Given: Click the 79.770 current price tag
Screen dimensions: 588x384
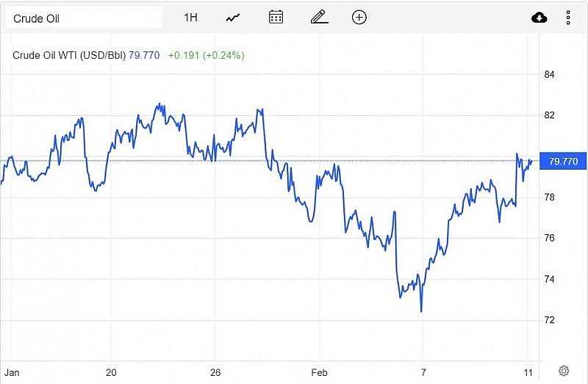Looking at the screenshot, I should (x=559, y=162).
